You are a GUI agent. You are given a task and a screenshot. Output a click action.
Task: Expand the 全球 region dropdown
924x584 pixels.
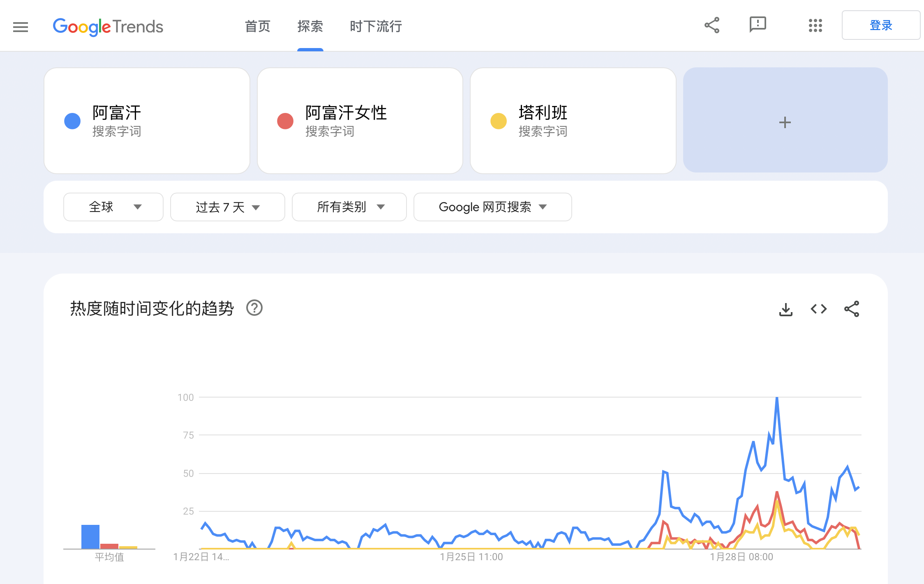tap(113, 207)
